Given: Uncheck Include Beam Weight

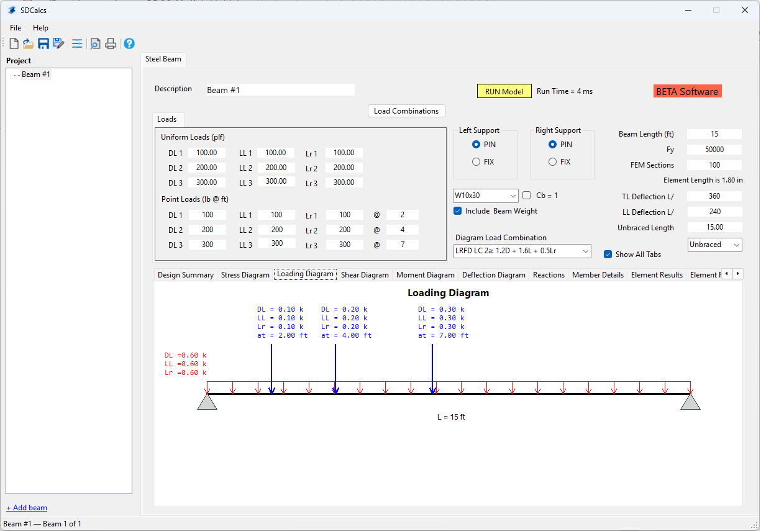Looking at the screenshot, I should pyautogui.click(x=458, y=211).
